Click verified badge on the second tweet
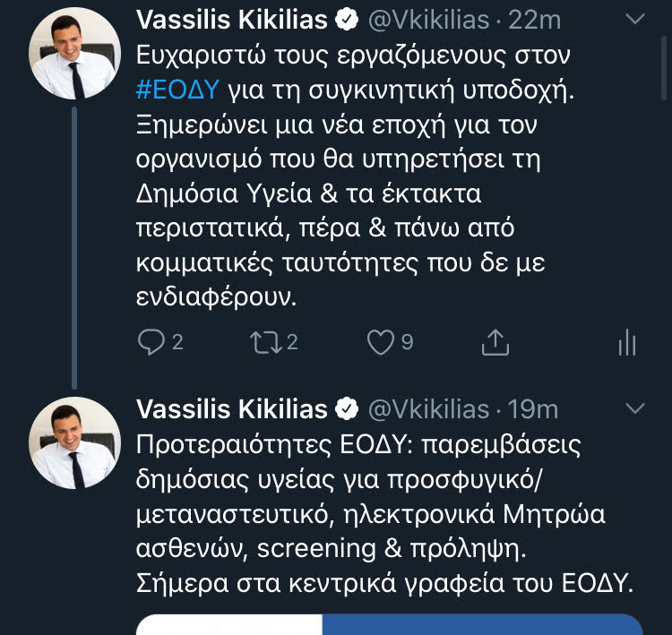Viewport: 672px width, 635px height. pyautogui.click(x=347, y=409)
